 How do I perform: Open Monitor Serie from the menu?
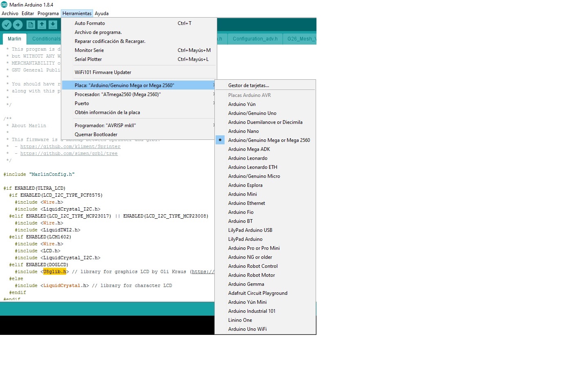(89, 50)
